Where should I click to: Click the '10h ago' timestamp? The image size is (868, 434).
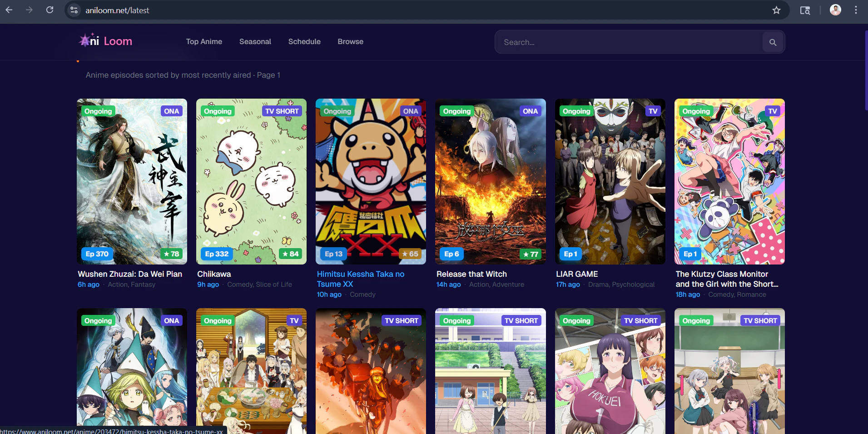[x=329, y=294]
